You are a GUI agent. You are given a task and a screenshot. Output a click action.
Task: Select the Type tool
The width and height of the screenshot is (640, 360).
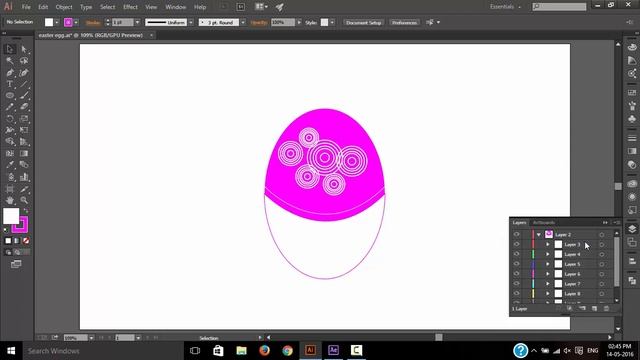(10, 84)
